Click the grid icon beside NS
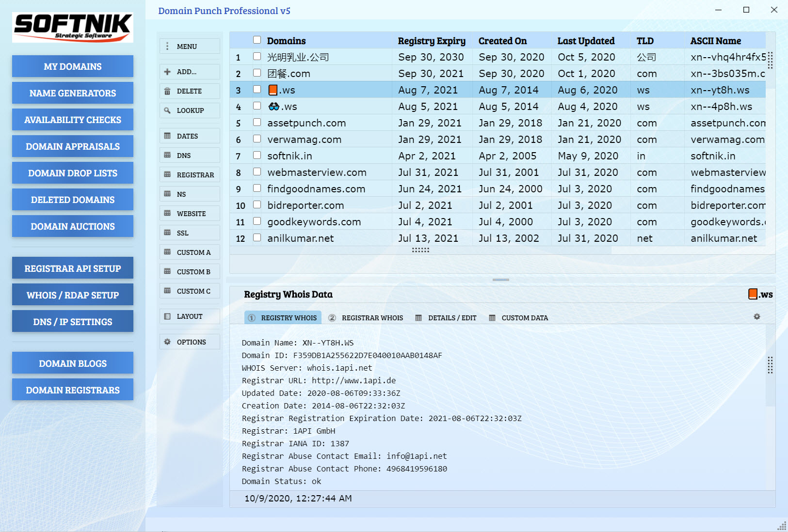The height and width of the screenshot is (532, 788). pyautogui.click(x=167, y=194)
